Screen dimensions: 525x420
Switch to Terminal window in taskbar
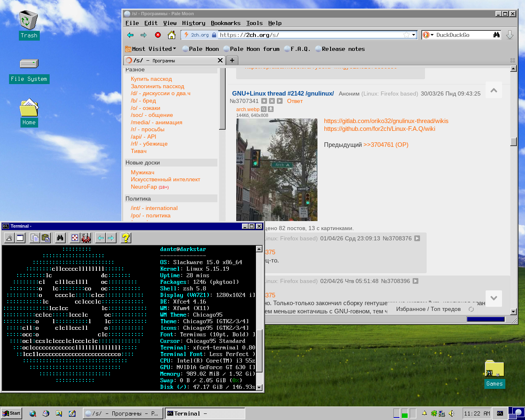pos(205,413)
